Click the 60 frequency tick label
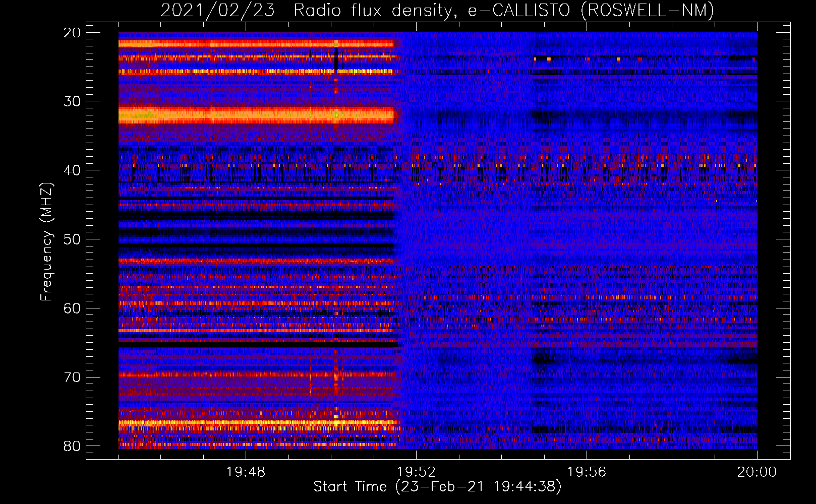 [72, 308]
